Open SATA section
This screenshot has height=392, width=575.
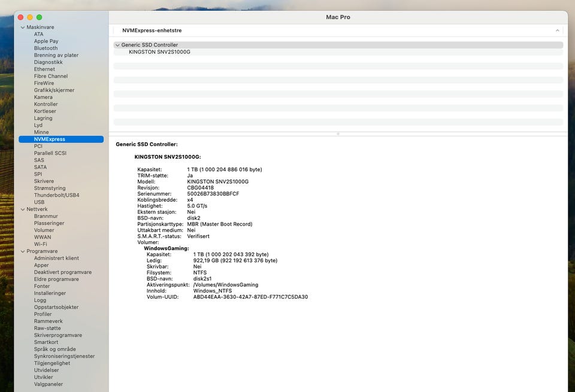click(40, 167)
